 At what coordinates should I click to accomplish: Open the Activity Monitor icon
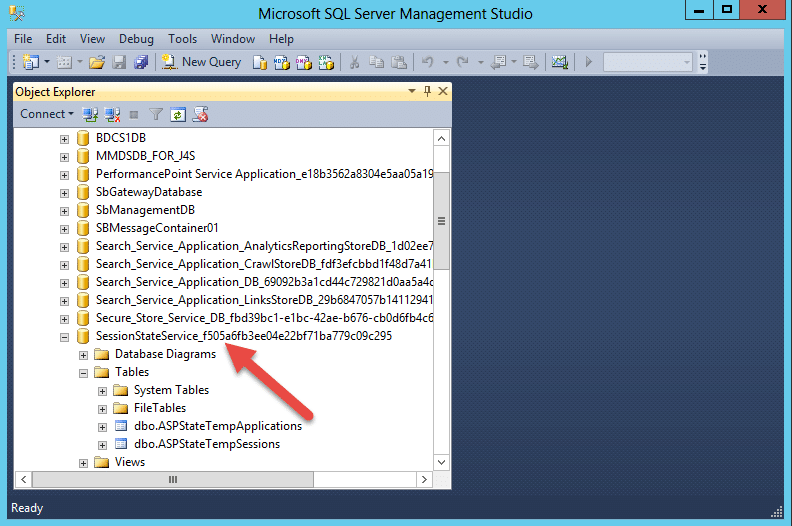point(560,62)
